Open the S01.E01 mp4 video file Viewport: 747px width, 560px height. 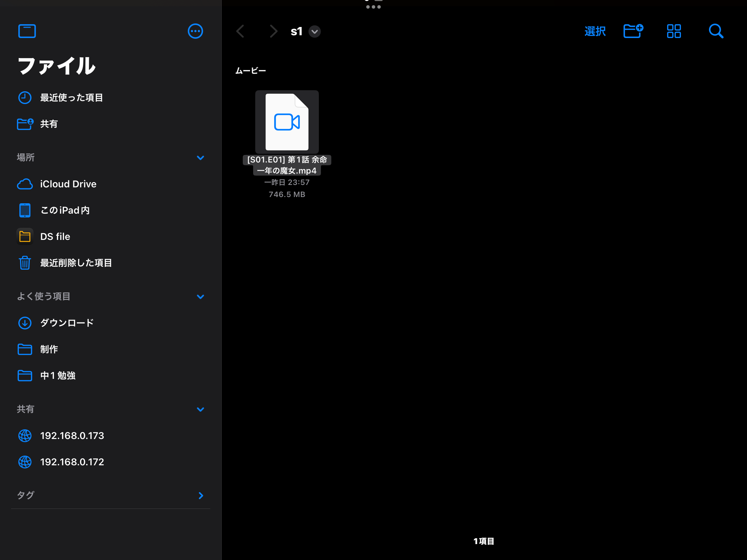click(287, 122)
